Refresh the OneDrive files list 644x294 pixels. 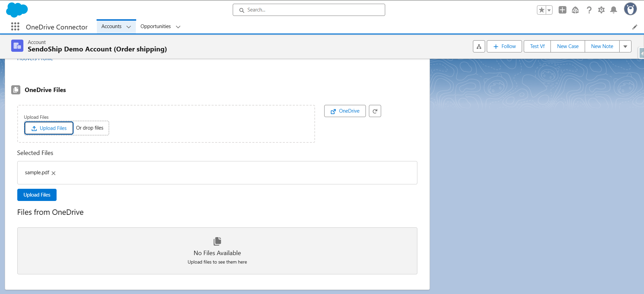[x=375, y=111]
